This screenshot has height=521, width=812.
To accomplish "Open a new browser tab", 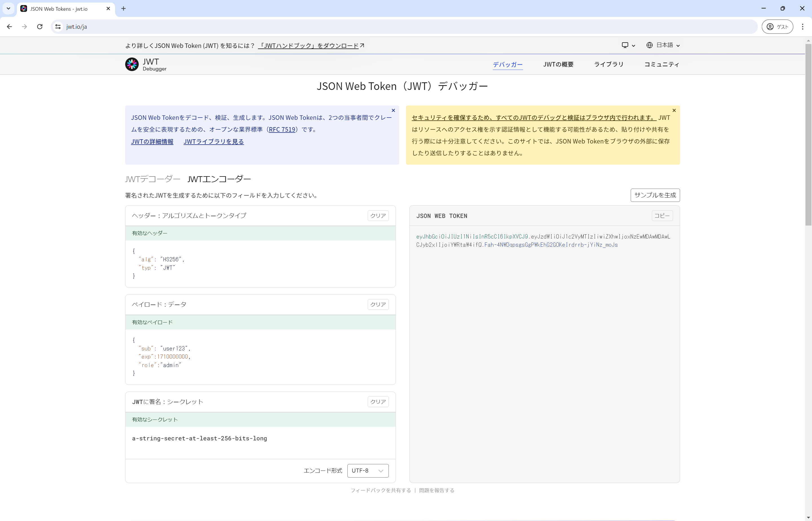I will [x=123, y=9].
